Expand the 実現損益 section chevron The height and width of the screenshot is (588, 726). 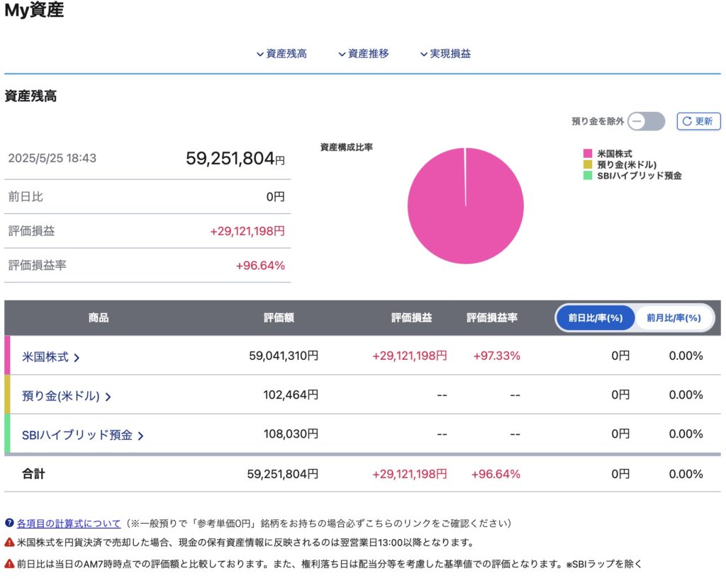(x=424, y=54)
